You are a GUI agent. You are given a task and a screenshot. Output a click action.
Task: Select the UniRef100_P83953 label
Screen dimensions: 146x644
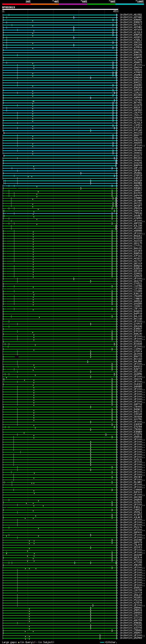[131, 597]
